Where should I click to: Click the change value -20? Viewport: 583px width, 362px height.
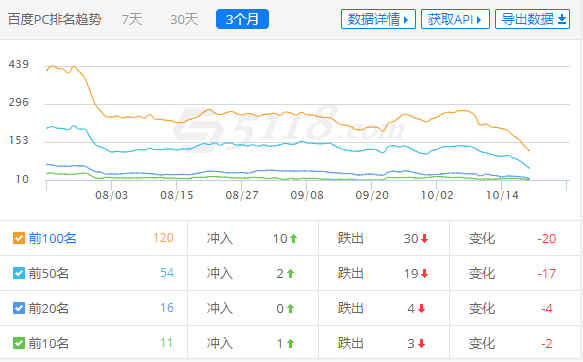pyautogui.click(x=547, y=239)
